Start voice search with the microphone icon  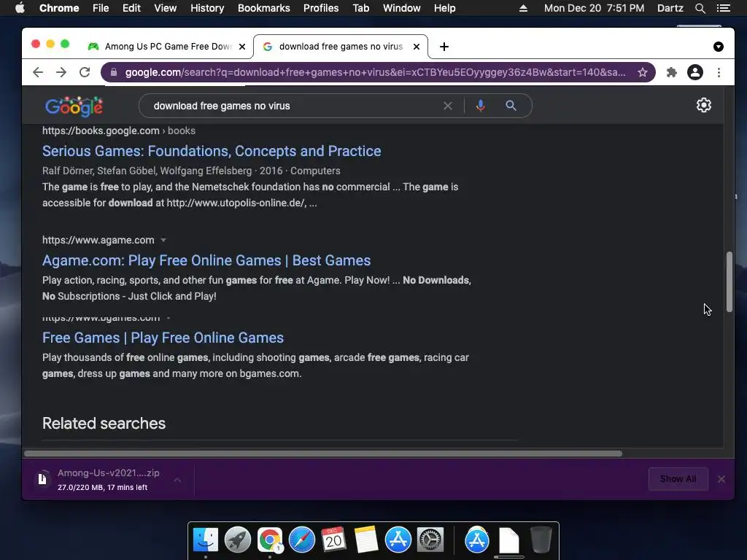click(x=481, y=106)
